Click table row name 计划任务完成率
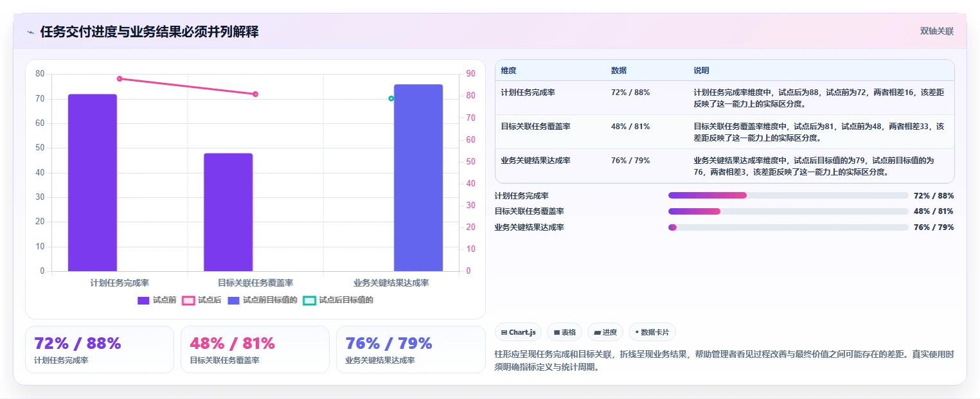The image size is (980, 399). click(528, 93)
